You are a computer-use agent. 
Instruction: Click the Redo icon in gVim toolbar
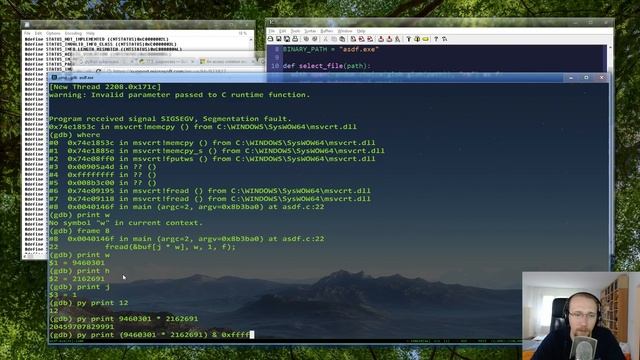coord(315,39)
